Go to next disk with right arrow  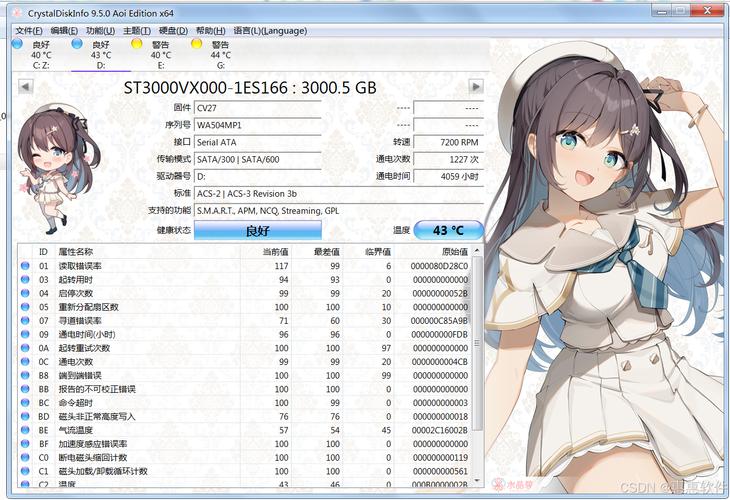[x=476, y=87]
